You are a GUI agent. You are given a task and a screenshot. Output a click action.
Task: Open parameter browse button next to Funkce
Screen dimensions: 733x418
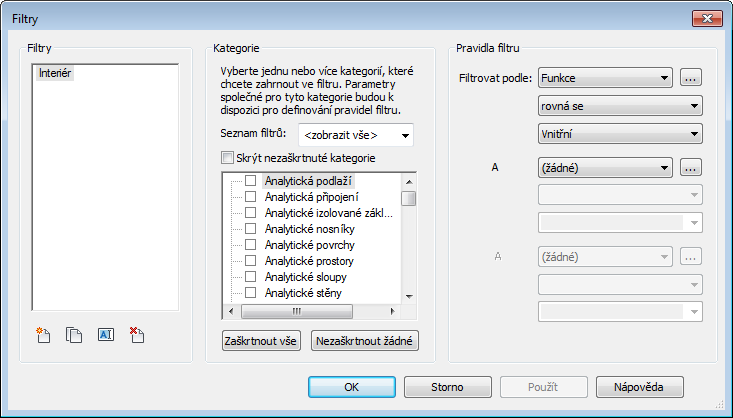[691, 77]
